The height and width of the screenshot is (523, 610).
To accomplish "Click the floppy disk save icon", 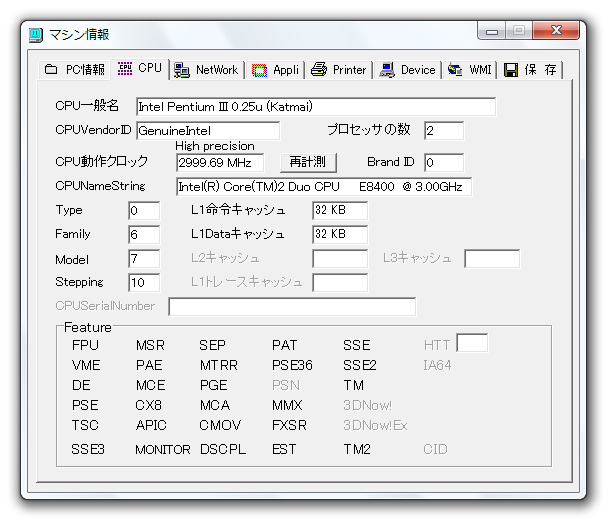I will pyautogui.click(x=511, y=70).
